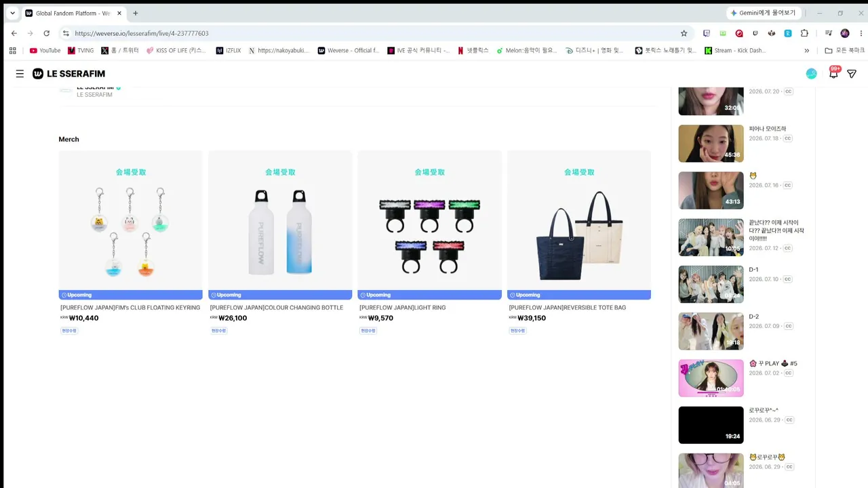The image size is (868, 488).
Task: Open the COLOUR CHANGING BOTTLE image
Action: (x=280, y=220)
